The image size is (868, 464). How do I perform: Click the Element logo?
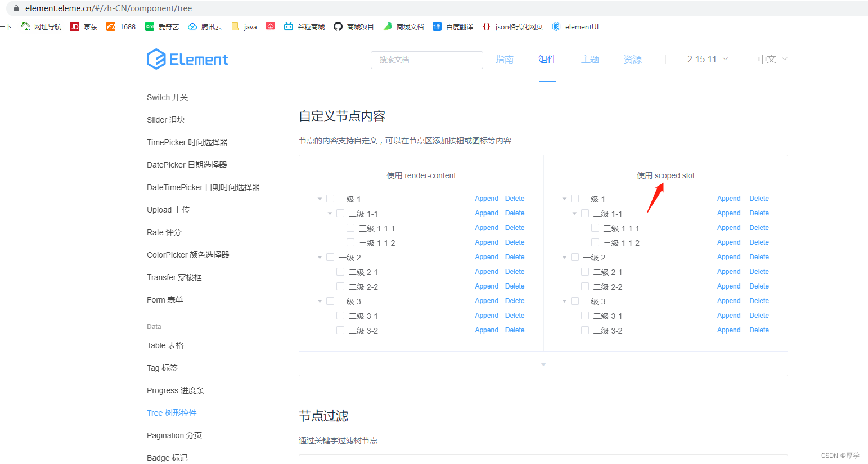[x=187, y=59]
